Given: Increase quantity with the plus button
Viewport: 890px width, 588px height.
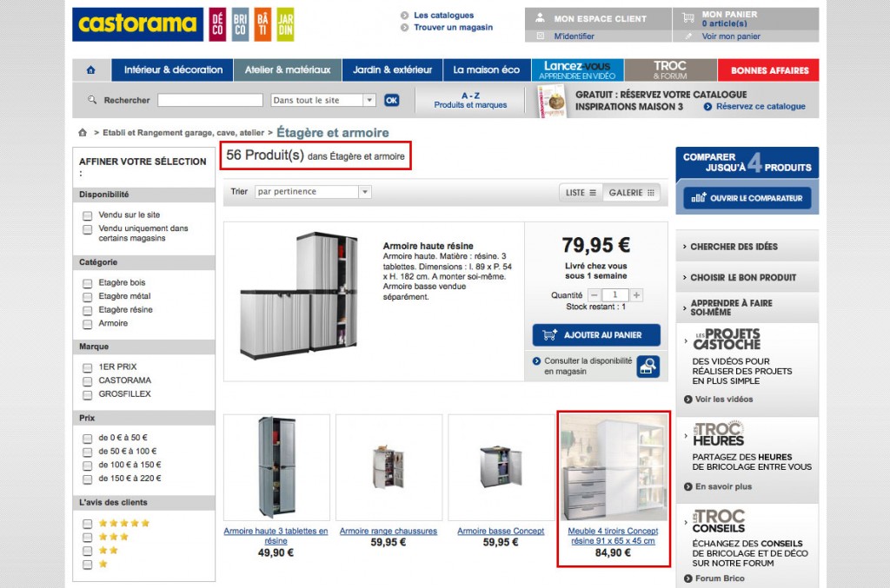Looking at the screenshot, I should coord(636,294).
